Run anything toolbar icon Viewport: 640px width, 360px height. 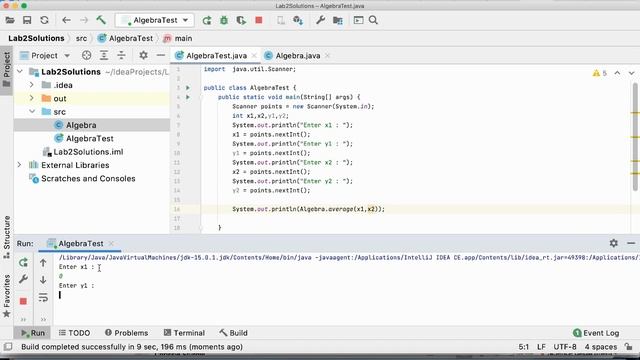coord(358,20)
